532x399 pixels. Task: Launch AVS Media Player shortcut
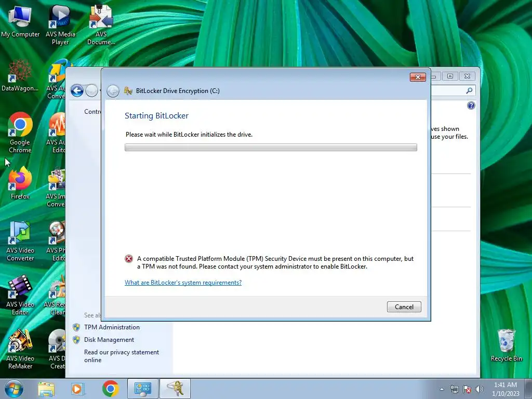click(x=60, y=24)
